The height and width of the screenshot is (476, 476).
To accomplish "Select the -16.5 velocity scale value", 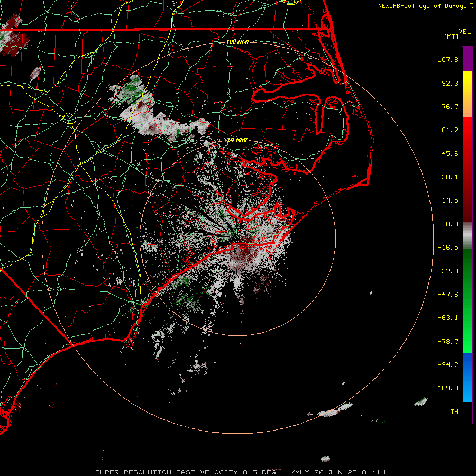I will [448, 248].
